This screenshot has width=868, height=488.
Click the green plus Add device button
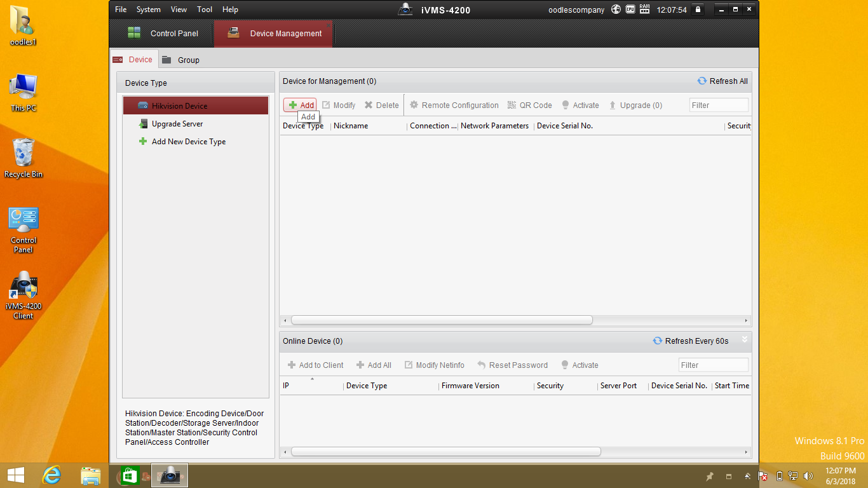click(x=300, y=105)
